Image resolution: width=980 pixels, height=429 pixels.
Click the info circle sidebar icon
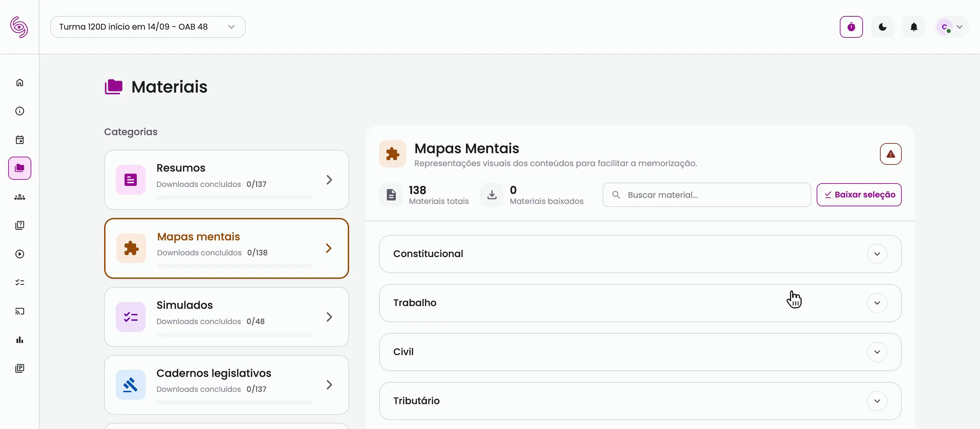coord(20,111)
